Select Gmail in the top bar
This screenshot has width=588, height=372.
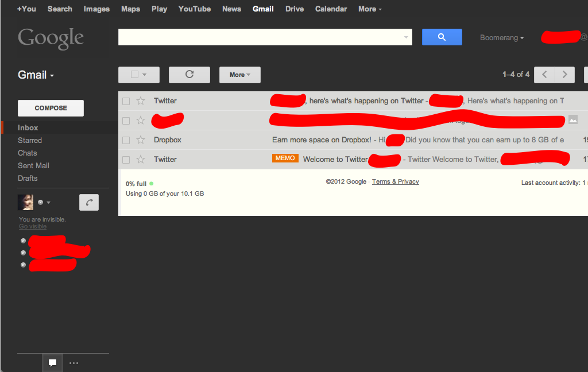click(x=263, y=9)
